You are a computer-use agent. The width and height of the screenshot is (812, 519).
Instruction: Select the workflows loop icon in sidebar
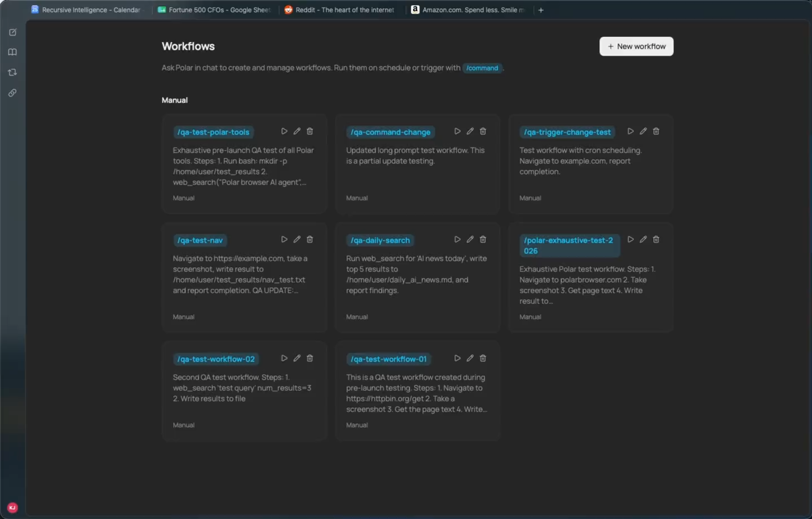tap(12, 73)
